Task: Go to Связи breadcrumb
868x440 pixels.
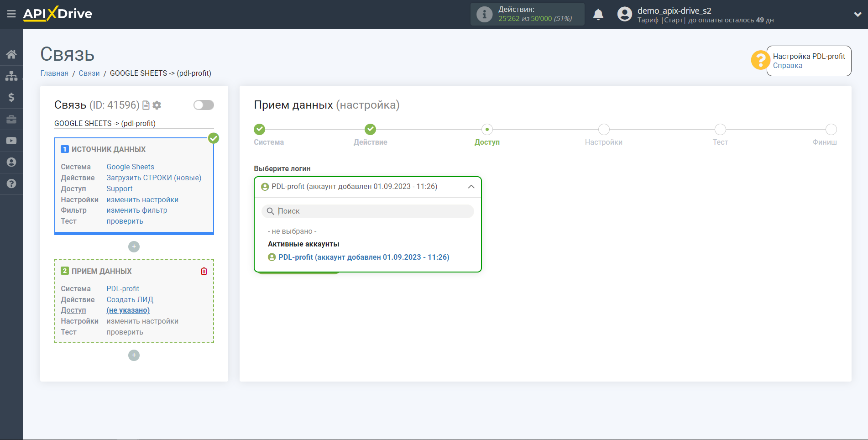Action: point(89,73)
